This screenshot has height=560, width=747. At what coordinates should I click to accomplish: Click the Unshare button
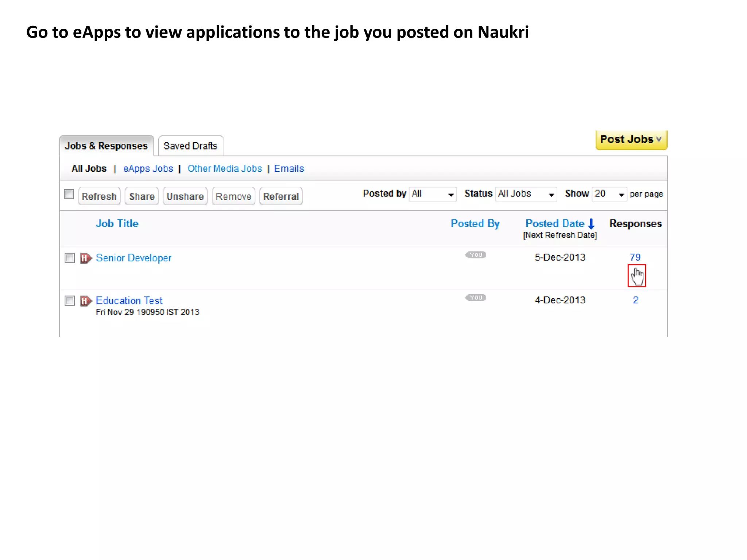(x=185, y=197)
